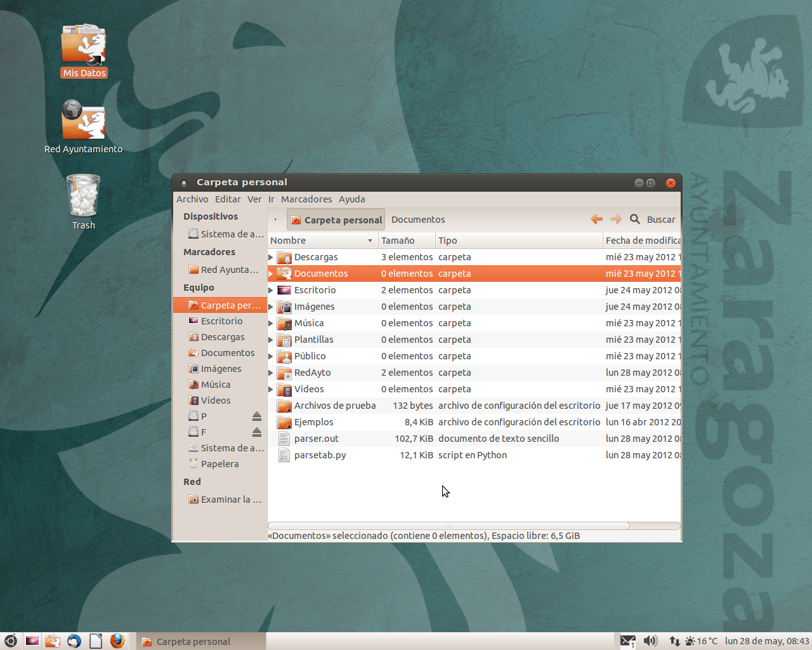
Task: Open Red Ayuntamiento shortcut on the desktop
Action: pos(83,121)
